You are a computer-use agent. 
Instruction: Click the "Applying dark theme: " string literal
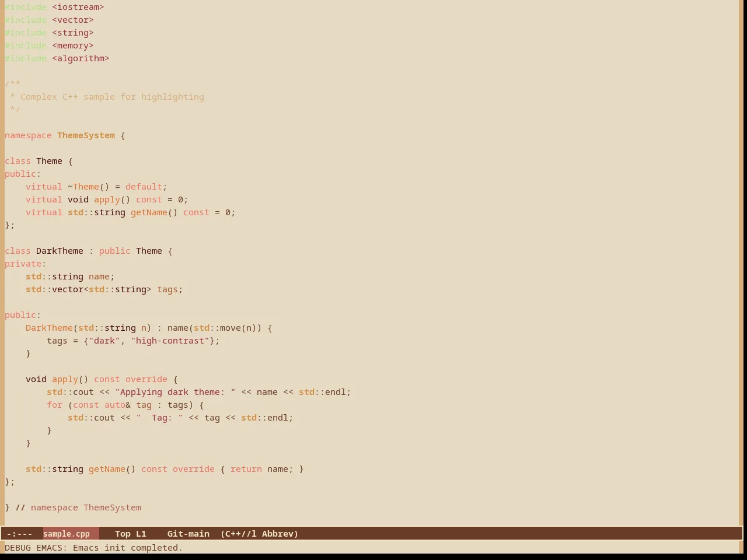pos(175,392)
